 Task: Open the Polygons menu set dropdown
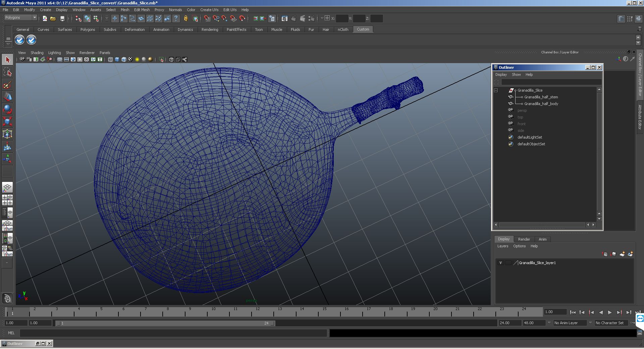pyautogui.click(x=20, y=17)
